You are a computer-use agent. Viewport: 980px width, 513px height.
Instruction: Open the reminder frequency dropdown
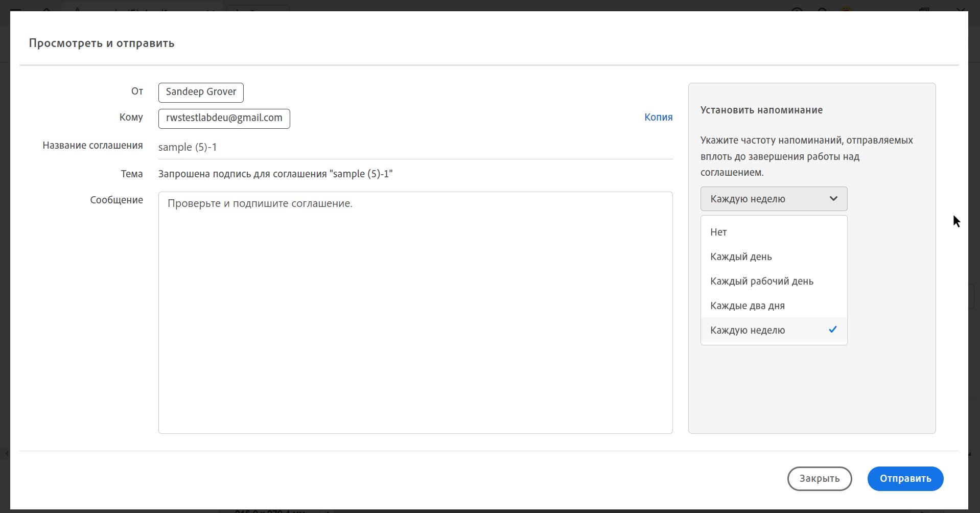click(774, 199)
